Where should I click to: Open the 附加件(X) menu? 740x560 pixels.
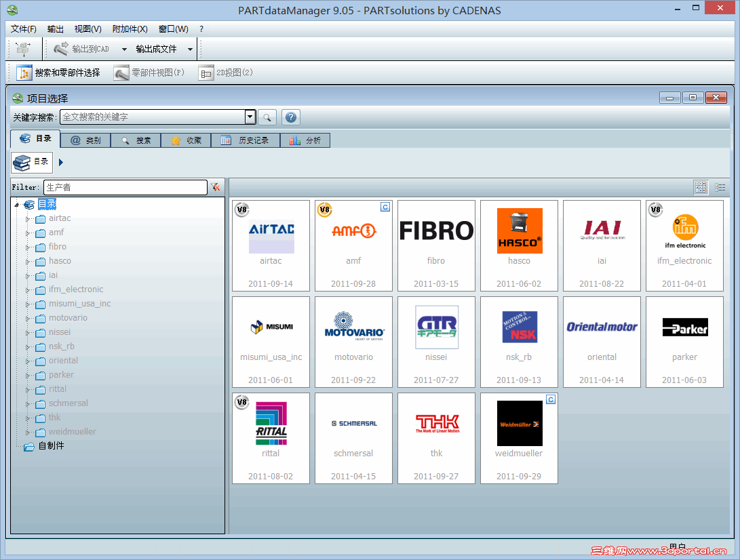point(130,28)
